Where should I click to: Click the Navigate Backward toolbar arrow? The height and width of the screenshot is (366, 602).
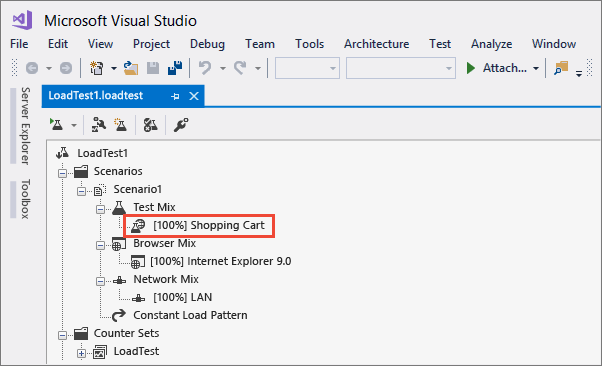[32, 68]
